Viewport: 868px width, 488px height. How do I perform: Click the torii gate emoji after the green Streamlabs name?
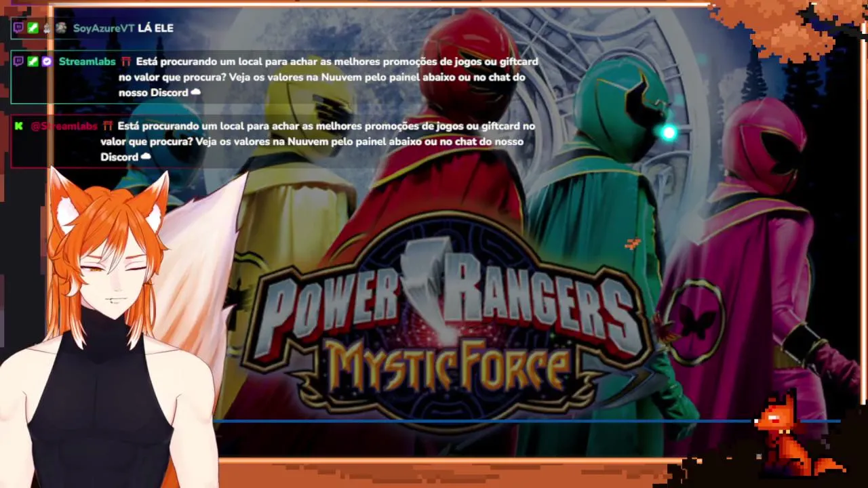click(126, 62)
